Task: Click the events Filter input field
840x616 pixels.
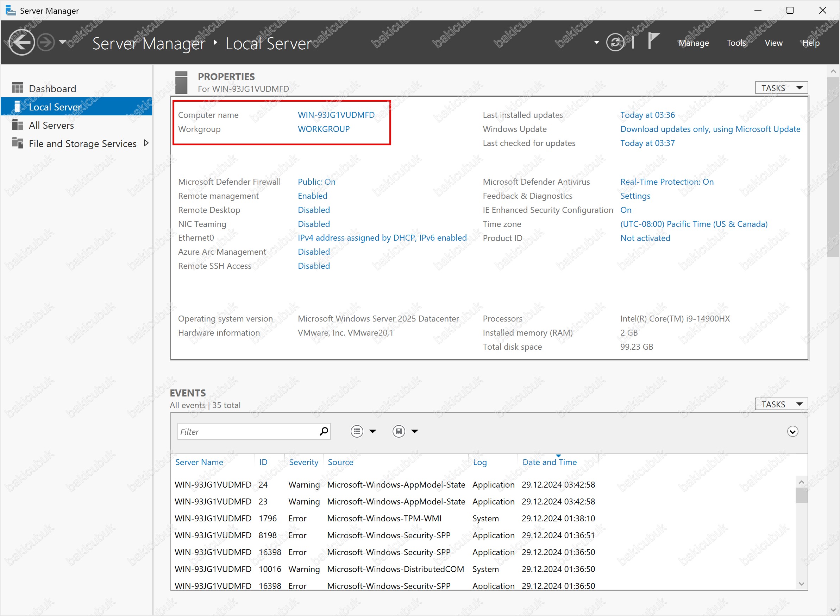Action: point(248,431)
